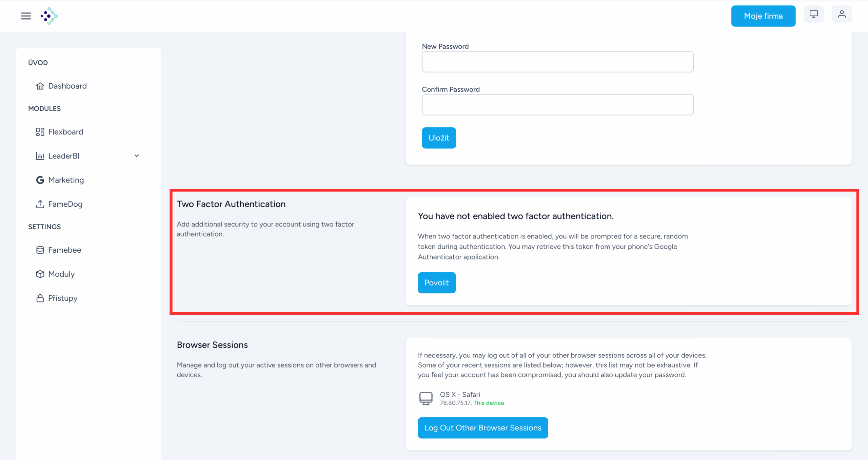The width and height of the screenshot is (868, 460).
Task: Click the Famebee database icon
Action: [x=40, y=250]
